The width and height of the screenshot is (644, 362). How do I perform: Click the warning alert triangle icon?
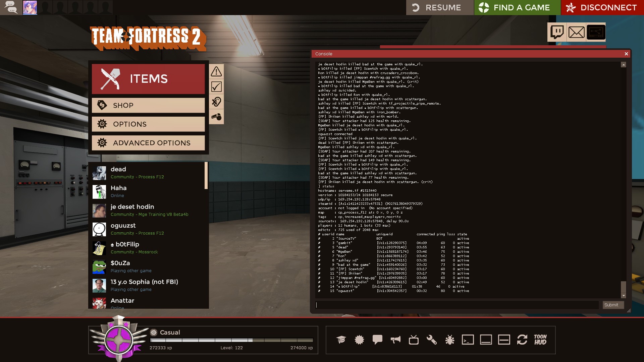pyautogui.click(x=216, y=71)
